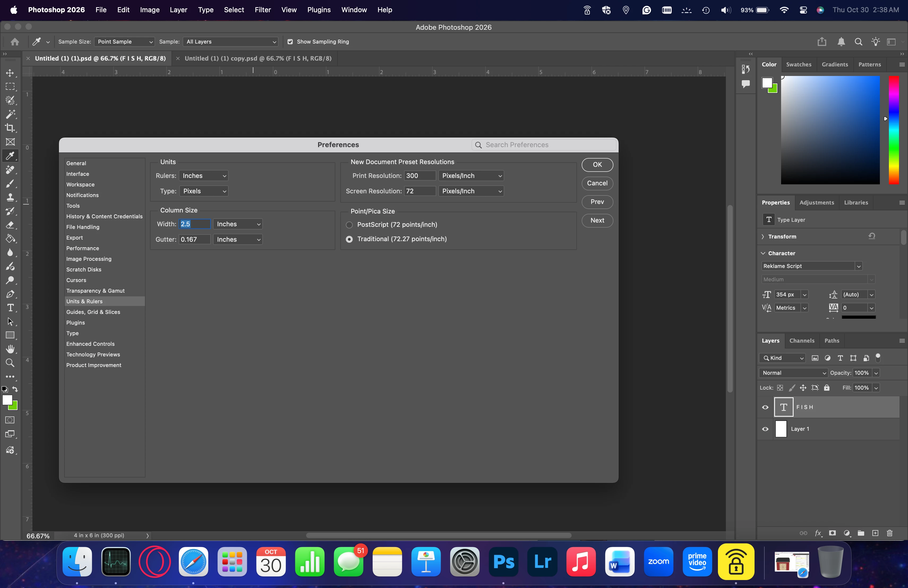Select the Hand tool
The width and height of the screenshot is (908, 588).
(x=10, y=349)
